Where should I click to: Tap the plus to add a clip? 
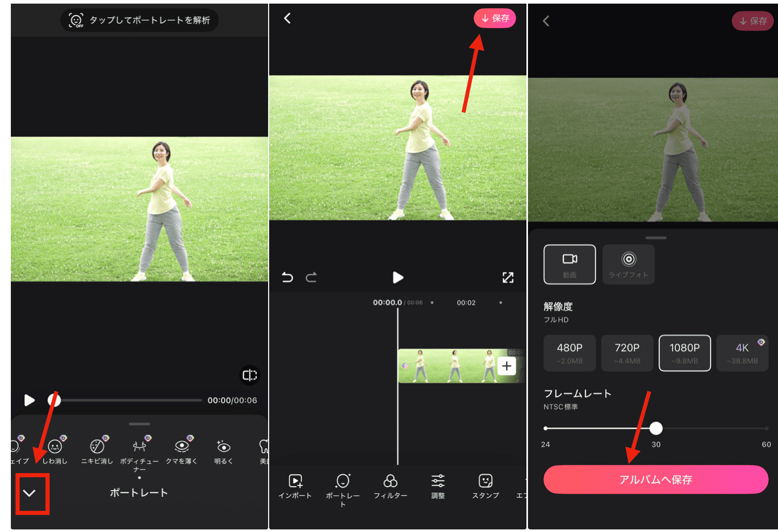coord(507,366)
